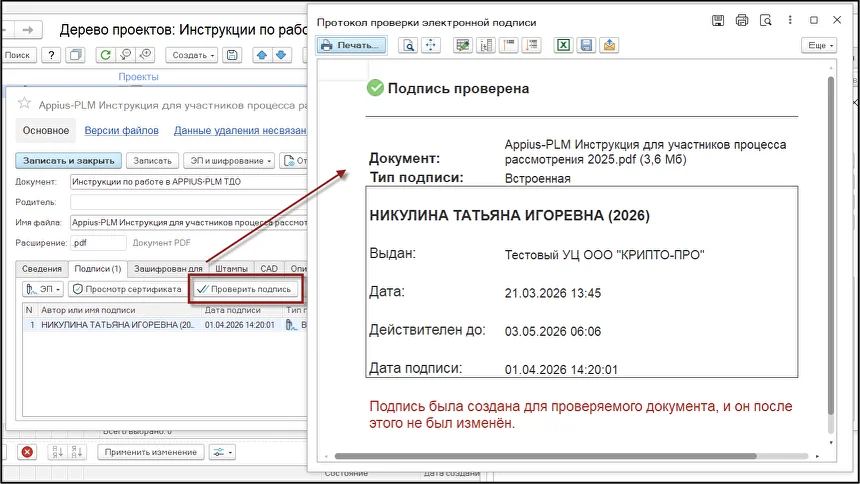Switch to the Зашифрован для tab

pos(168,268)
